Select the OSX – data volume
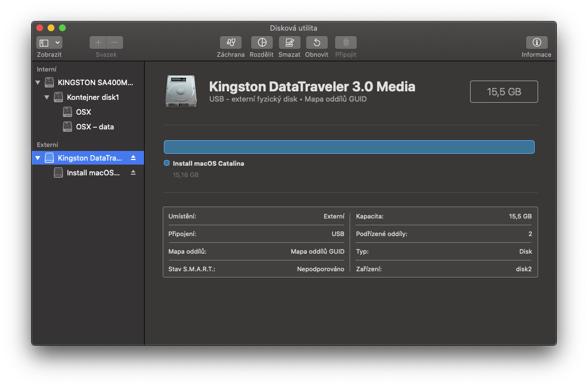This screenshot has width=588, height=387. (x=88, y=127)
